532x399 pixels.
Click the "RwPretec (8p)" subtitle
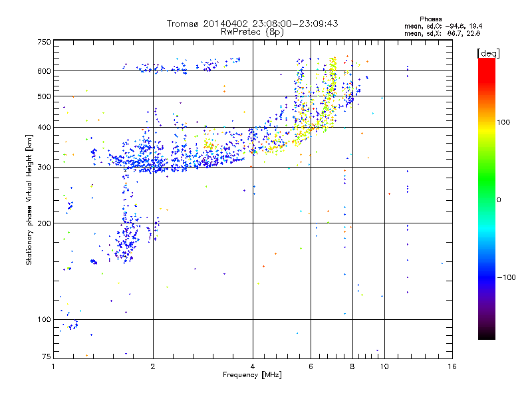pos(252,32)
